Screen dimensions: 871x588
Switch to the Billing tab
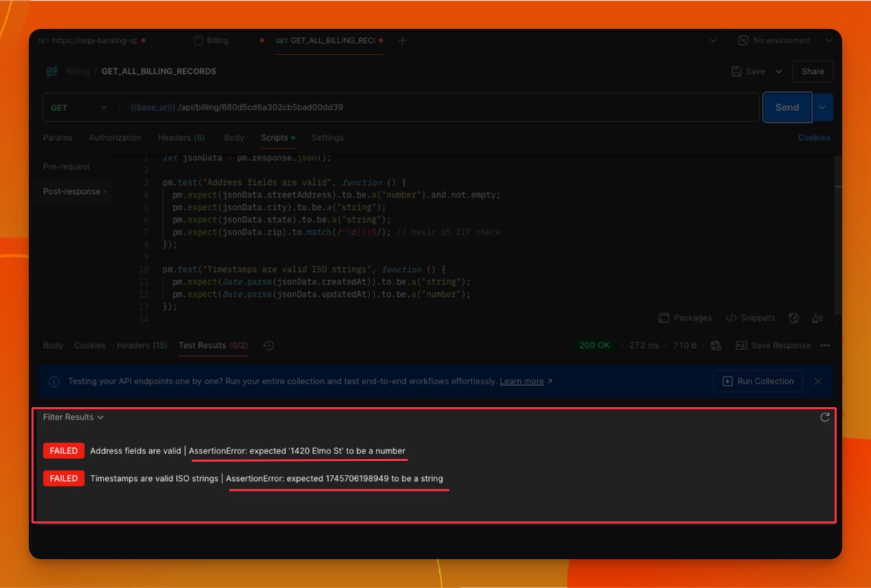tap(217, 41)
